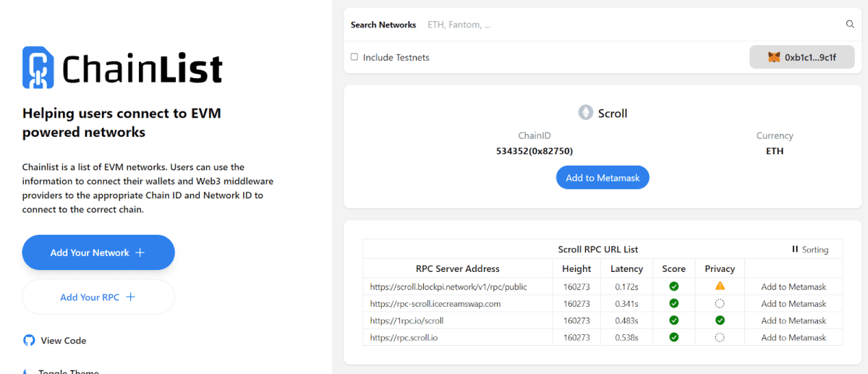Click the height 160273 in blockpi row

pos(576,287)
